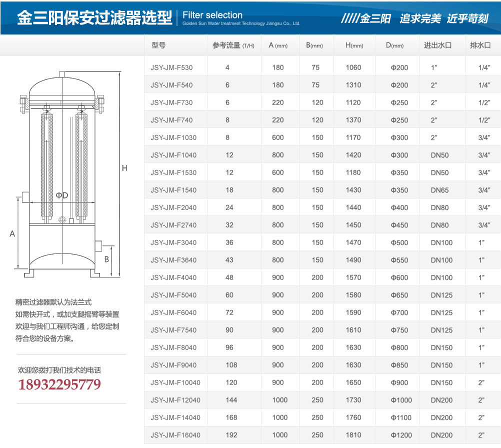This screenshot has height=448, width=501.
Task: Select model cell JSY-JM-F16040
Action: tap(175, 435)
